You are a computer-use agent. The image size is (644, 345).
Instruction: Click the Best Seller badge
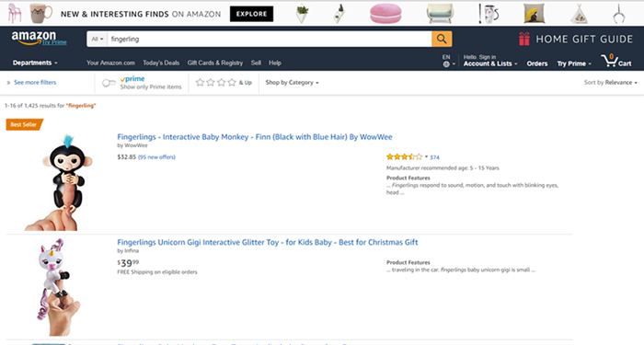[x=24, y=124]
